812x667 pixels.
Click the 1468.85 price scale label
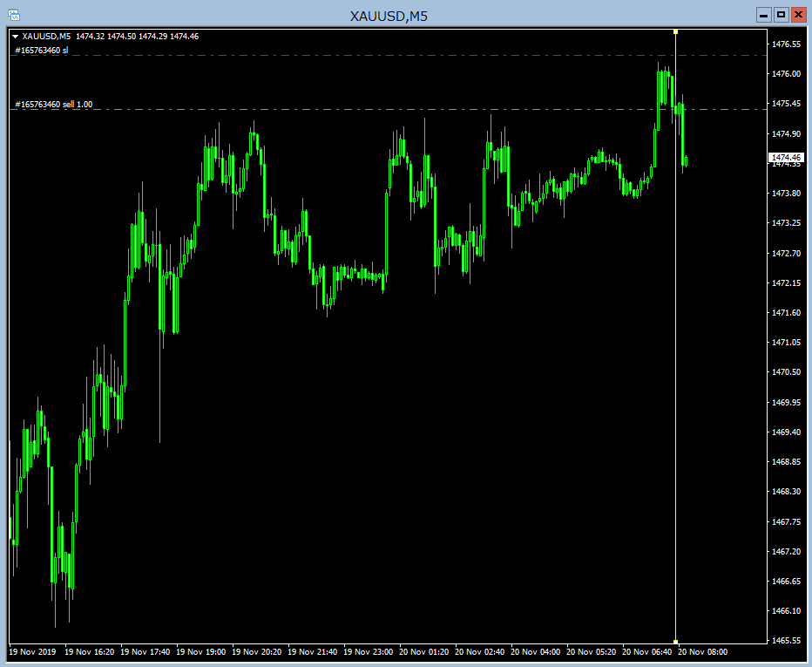coord(786,462)
